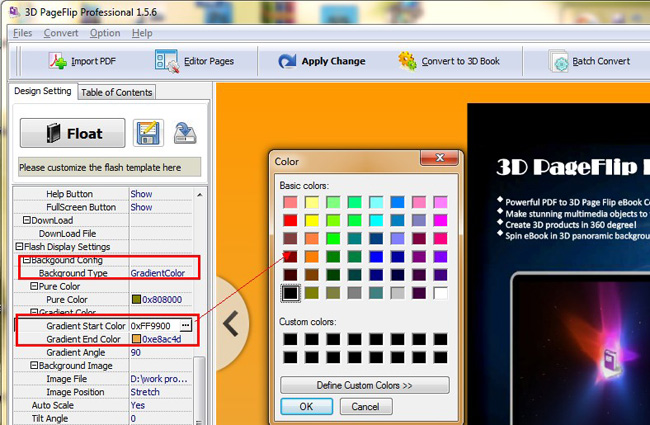
Task: Click the Image File path value
Action: (159, 379)
